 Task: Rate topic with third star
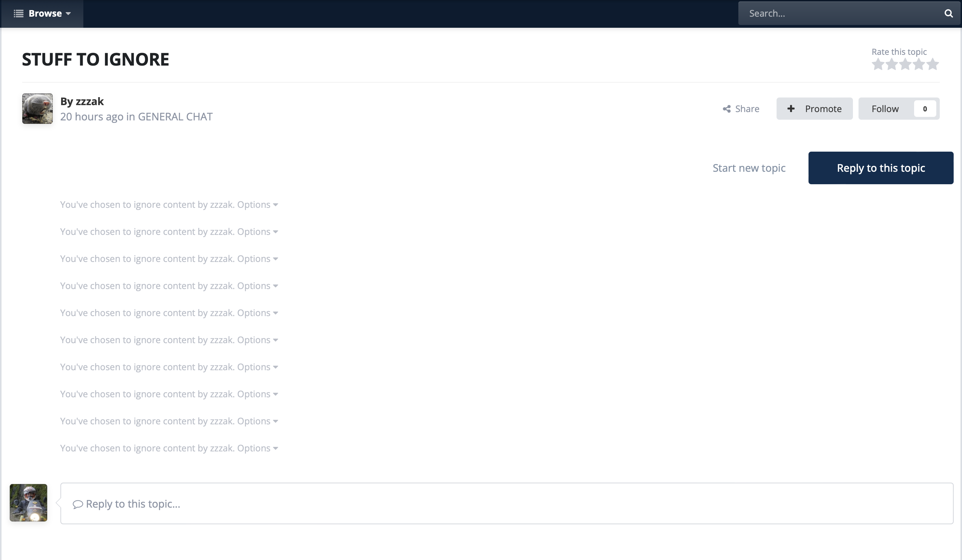(905, 64)
